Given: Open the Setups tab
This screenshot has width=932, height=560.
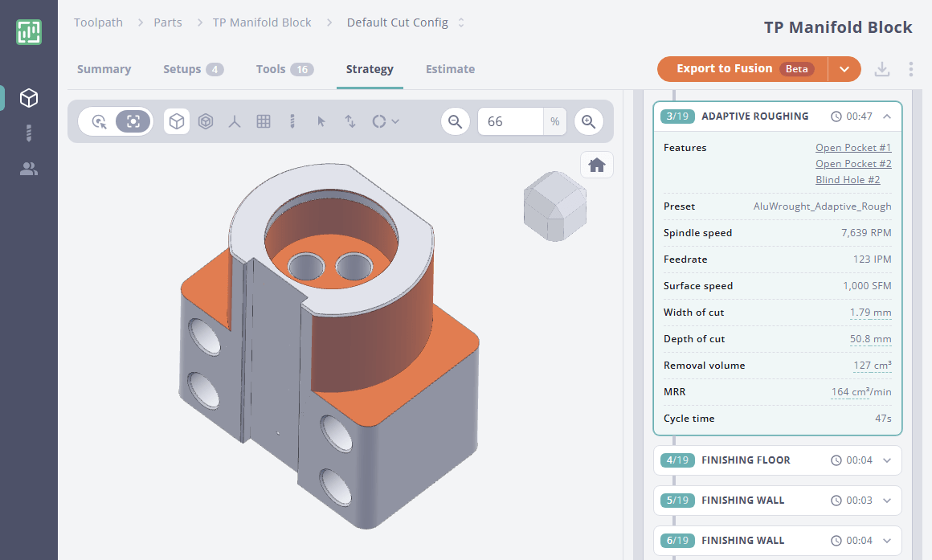Looking at the screenshot, I should click(183, 69).
